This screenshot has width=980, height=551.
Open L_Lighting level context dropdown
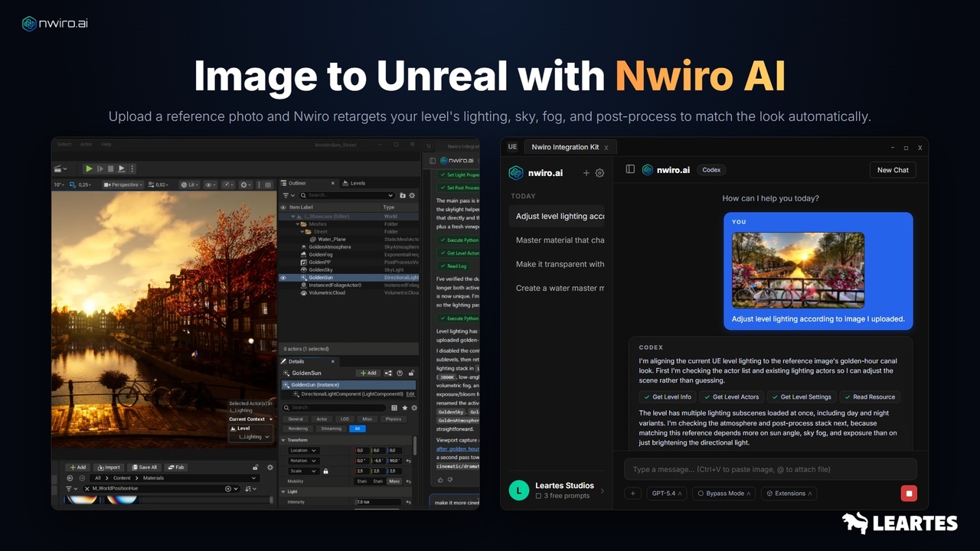pos(252,437)
